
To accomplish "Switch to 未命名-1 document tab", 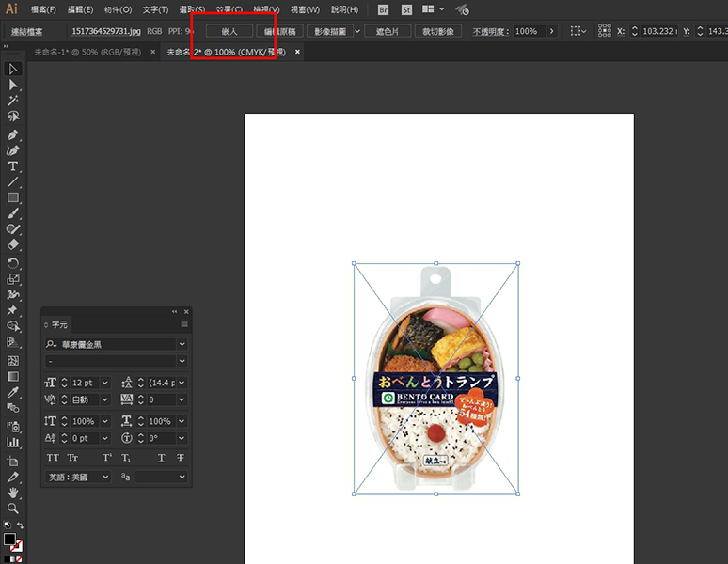I will 87,52.
